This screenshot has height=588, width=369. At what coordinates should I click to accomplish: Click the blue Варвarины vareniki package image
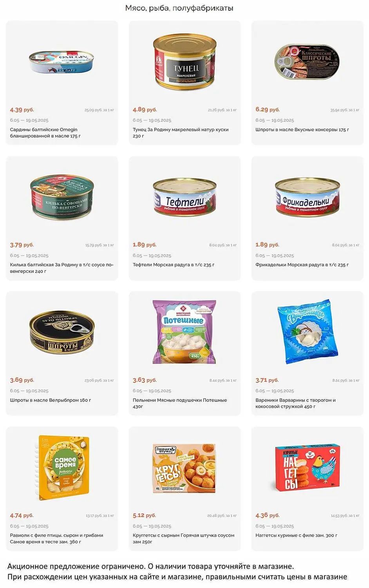click(x=307, y=332)
